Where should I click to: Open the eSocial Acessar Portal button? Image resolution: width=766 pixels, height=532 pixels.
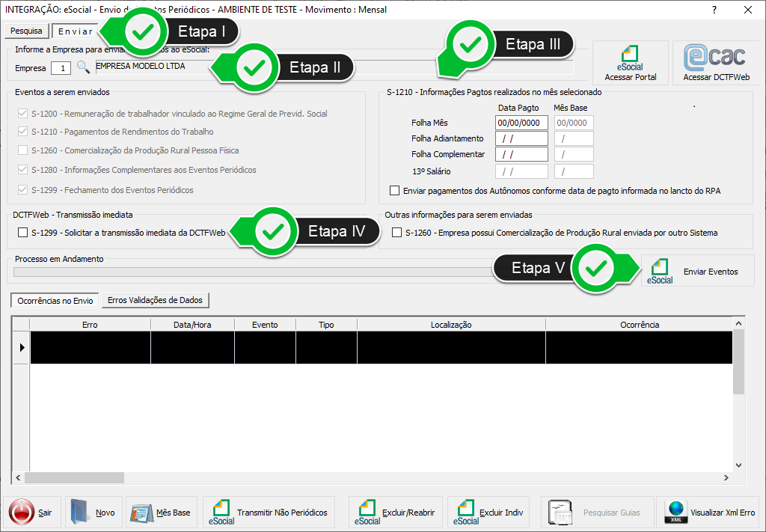(630, 64)
